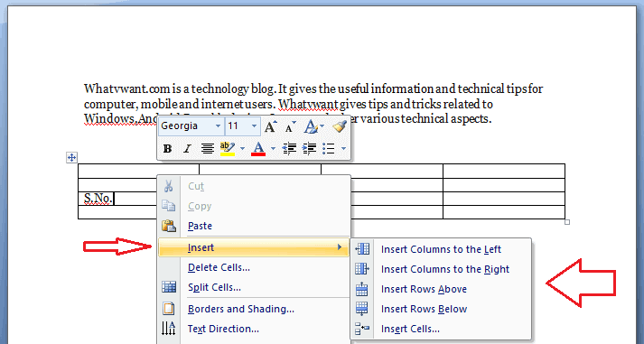644x344 pixels.
Task: Apply center alignment from mini toolbar
Action: 208,148
